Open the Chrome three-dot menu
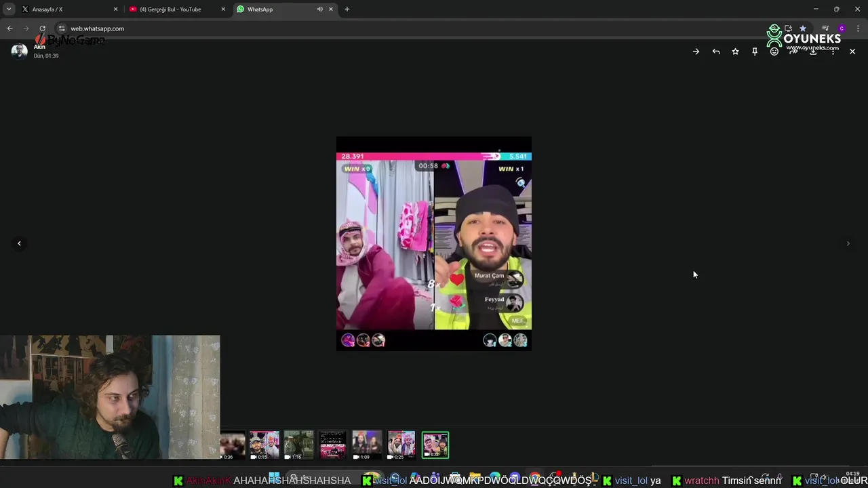The height and width of the screenshot is (488, 868). click(x=858, y=28)
